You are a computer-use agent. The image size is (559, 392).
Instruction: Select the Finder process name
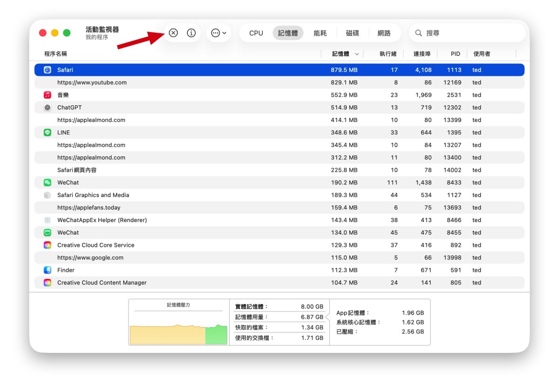pos(66,270)
